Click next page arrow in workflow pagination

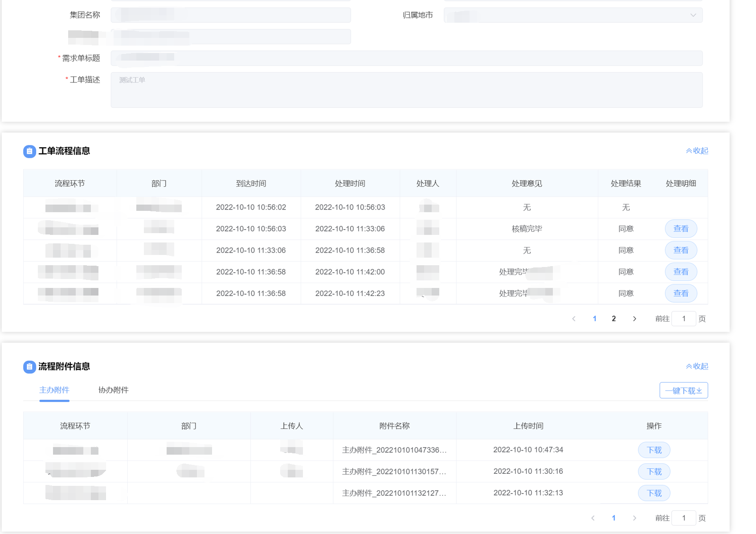[634, 319]
